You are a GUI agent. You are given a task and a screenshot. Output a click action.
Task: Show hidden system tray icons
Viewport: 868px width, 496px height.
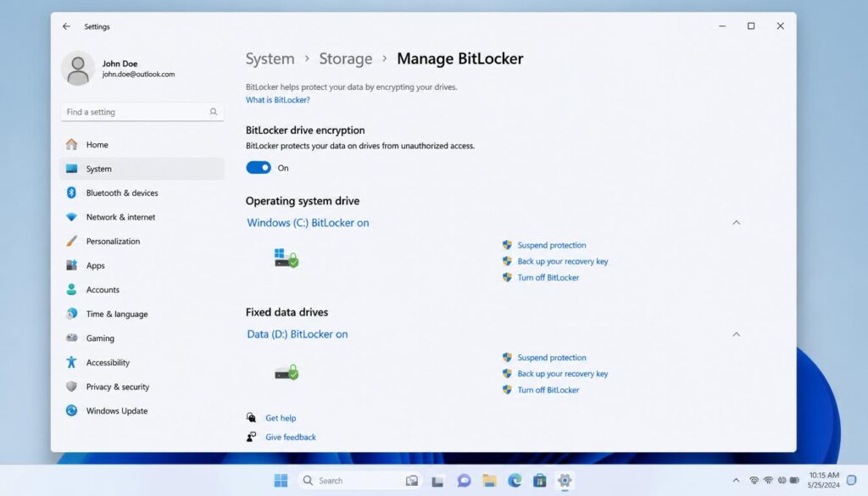pyautogui.click(x=736, y=481)
